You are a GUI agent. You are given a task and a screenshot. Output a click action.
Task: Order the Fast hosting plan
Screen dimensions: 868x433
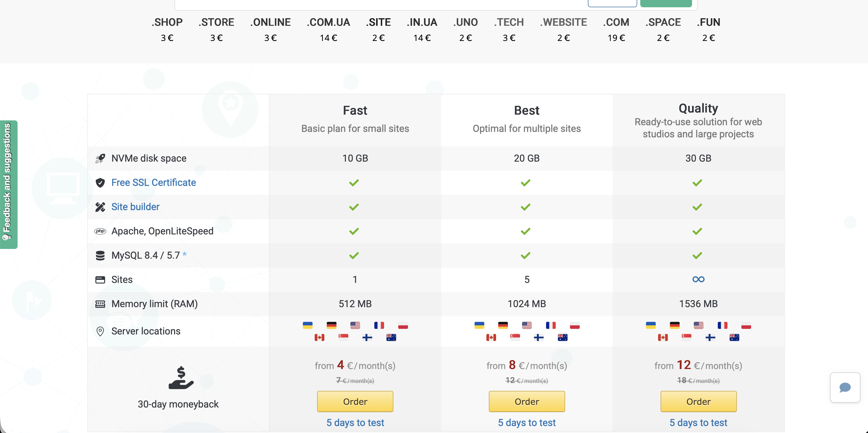[355, 401]
